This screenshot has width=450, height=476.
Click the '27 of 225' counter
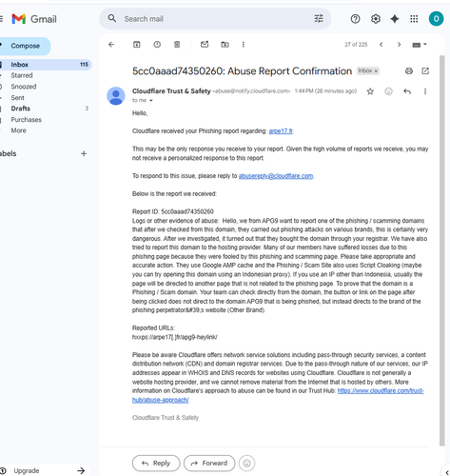click(356, 45)
